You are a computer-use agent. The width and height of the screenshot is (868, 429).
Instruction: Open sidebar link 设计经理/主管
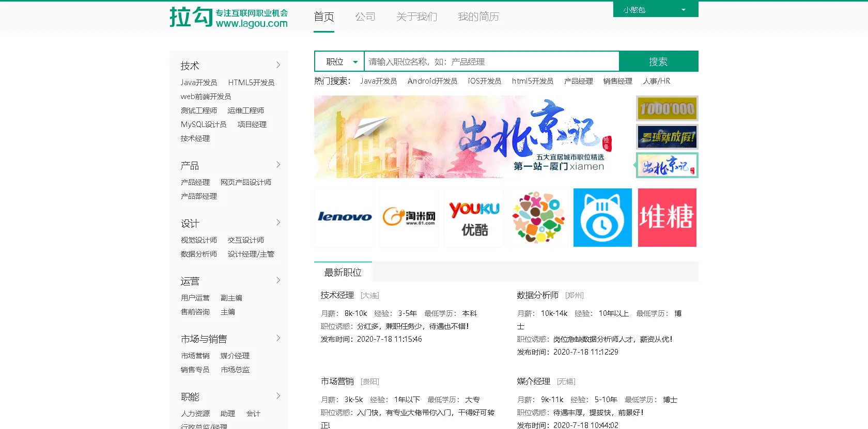251,254
